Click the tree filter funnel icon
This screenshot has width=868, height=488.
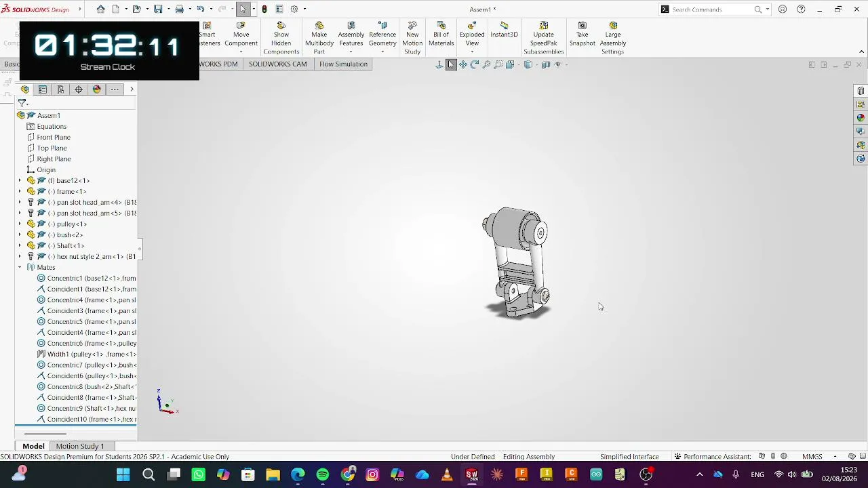[x=22, y=103]
